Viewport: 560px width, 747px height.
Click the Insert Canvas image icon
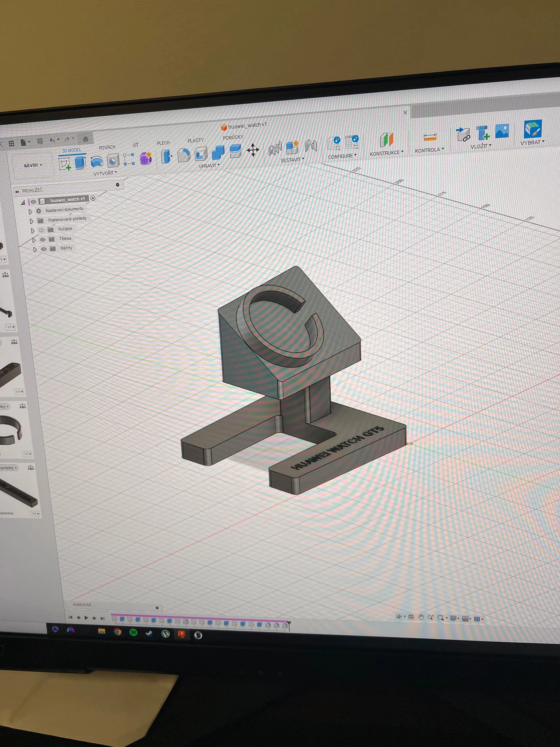tap(502, 131)
